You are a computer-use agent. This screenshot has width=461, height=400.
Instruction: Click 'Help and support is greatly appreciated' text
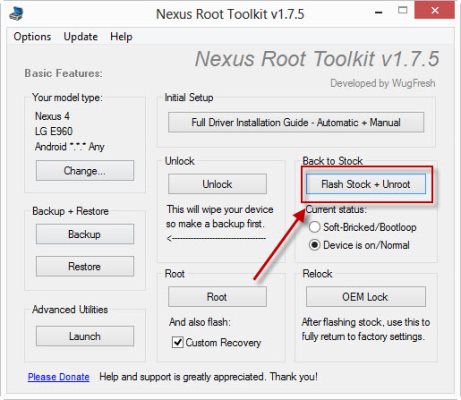(x=182, y=377)
